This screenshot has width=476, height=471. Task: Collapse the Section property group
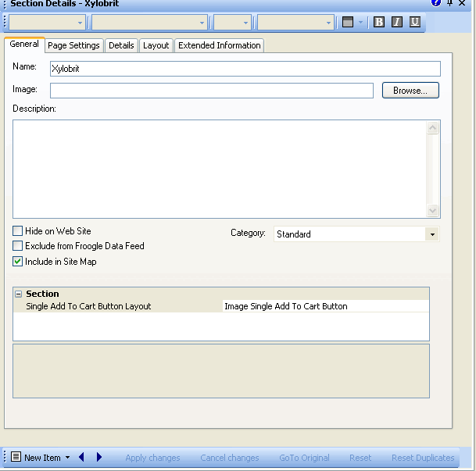[18, 294]
